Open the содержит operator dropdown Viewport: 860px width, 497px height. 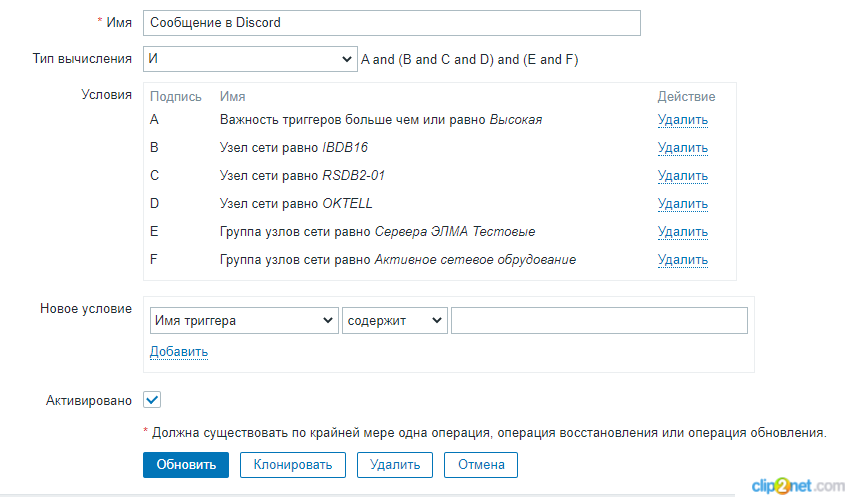(394, 321)
